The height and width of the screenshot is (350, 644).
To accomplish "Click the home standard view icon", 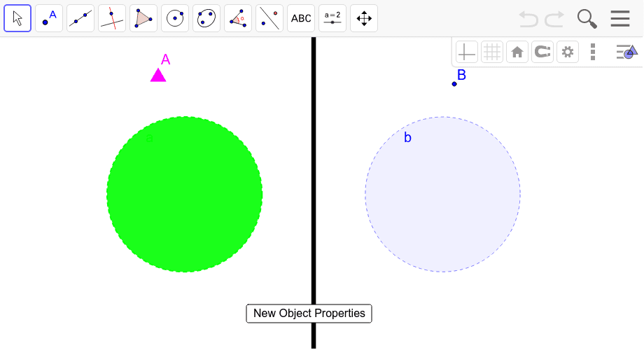I will point(517,52).
